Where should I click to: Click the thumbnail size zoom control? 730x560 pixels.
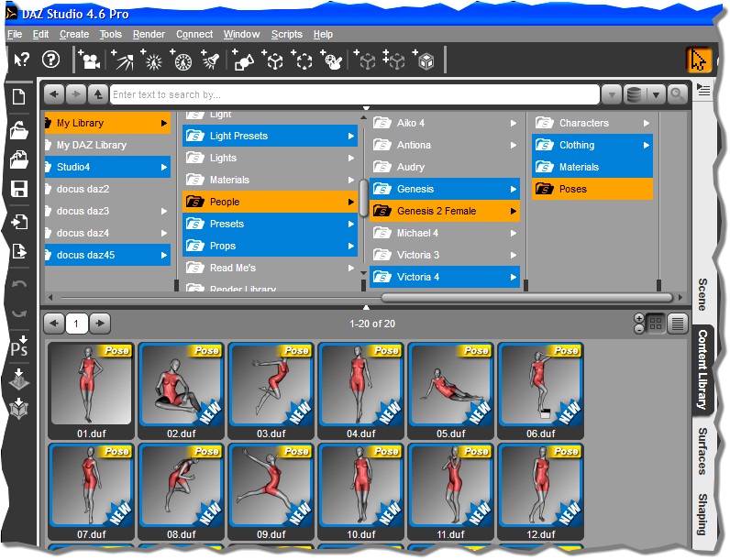[639, 324]
